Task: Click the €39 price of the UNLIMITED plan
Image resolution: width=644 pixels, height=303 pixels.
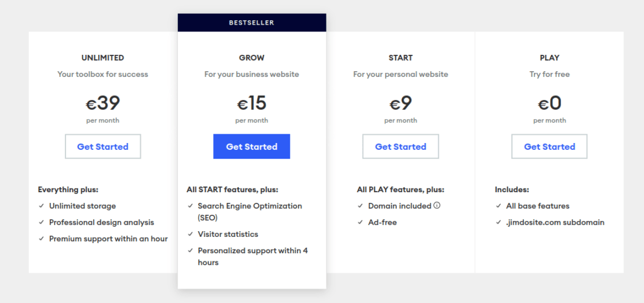Action: [103, 103]
